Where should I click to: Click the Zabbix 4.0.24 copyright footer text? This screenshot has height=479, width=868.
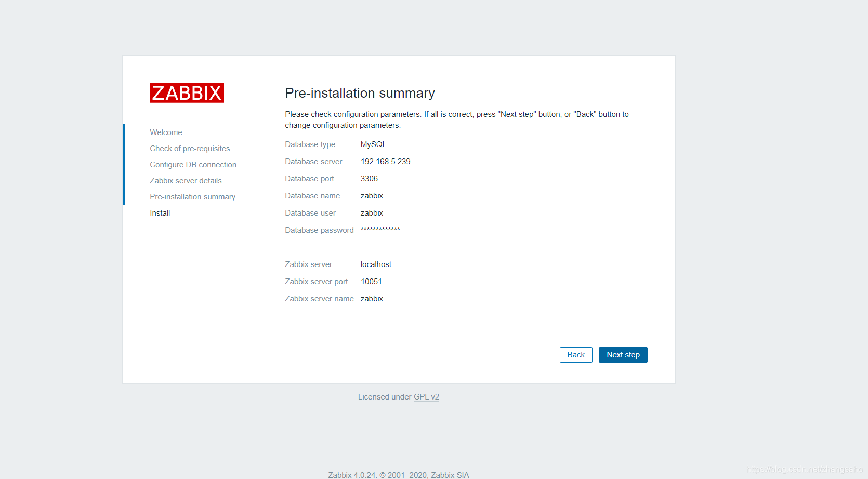399,475
